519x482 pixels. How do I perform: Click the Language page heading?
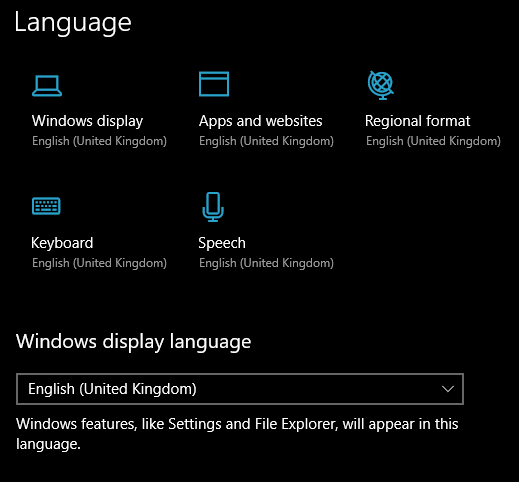tap(73, 23)
